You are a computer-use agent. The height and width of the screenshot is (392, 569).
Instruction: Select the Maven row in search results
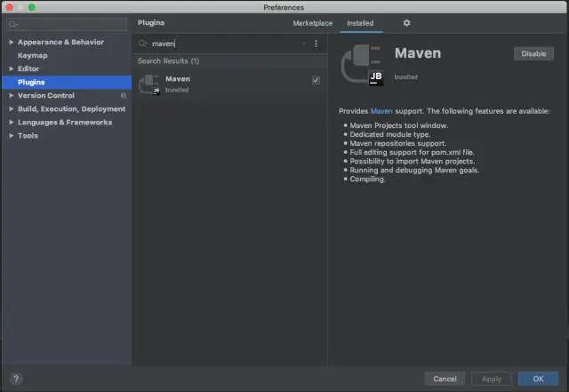coord(229,84)
